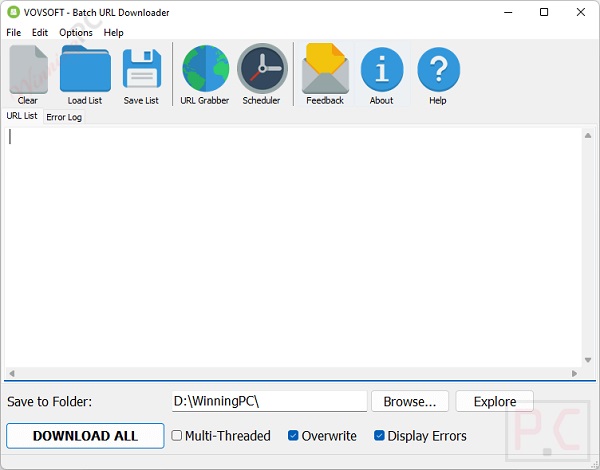This screenshot has height=470, width=600.
Task: Click the horizontal scrollbar left arrow
Action: click(x=12, y=373)
